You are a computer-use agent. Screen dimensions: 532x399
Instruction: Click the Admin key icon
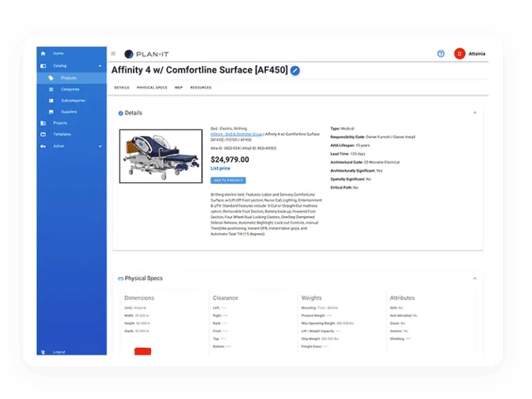tap(43, 146)
